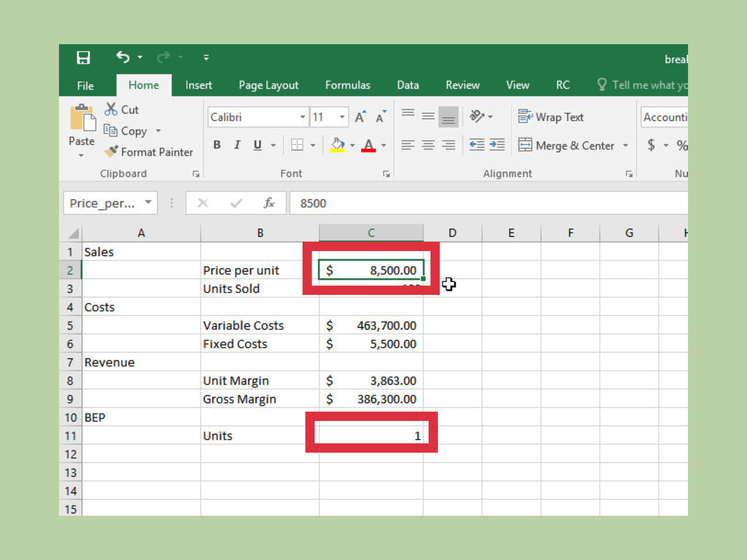Click the Align Left icon
The width and height of the screenshot is (747, 560).
click(x=408, y=145)
